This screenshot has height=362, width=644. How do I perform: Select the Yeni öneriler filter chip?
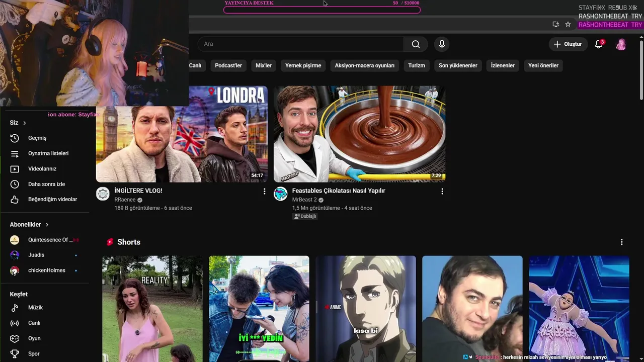pyautogui.click(x=543, y=65)
